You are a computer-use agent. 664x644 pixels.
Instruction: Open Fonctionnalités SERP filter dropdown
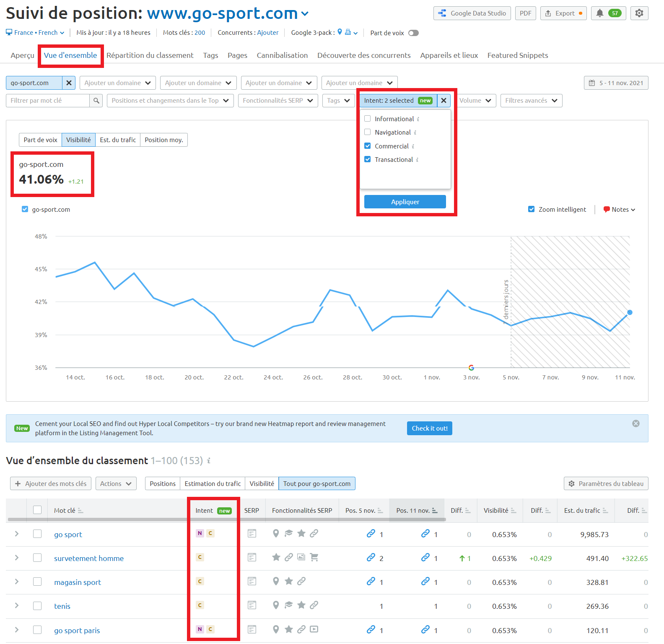coord(278,101)
